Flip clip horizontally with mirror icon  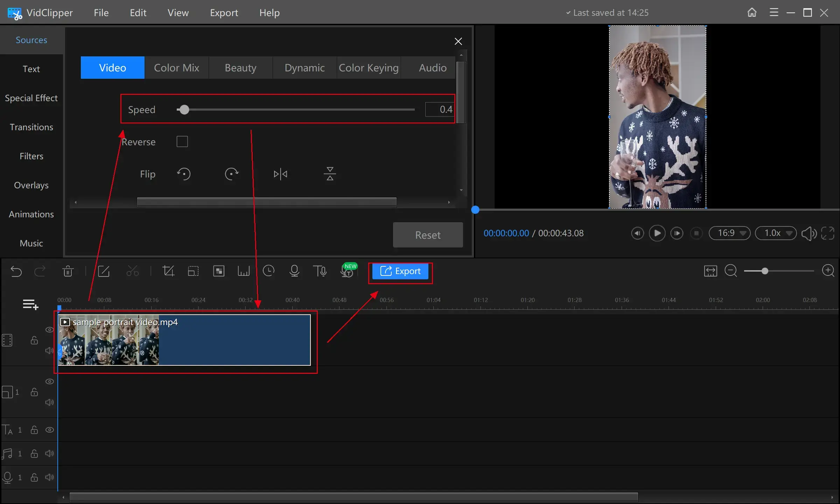tap(280, 174)
